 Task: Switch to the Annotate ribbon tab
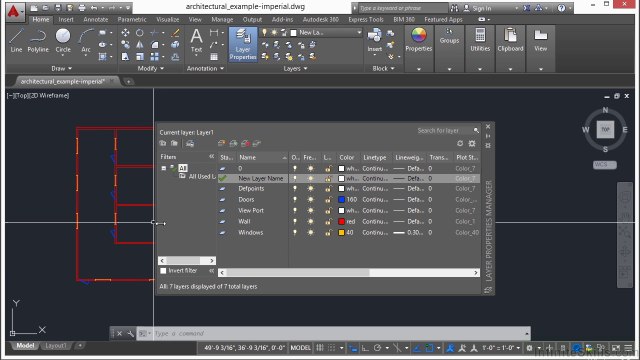[x=96, y=20]
